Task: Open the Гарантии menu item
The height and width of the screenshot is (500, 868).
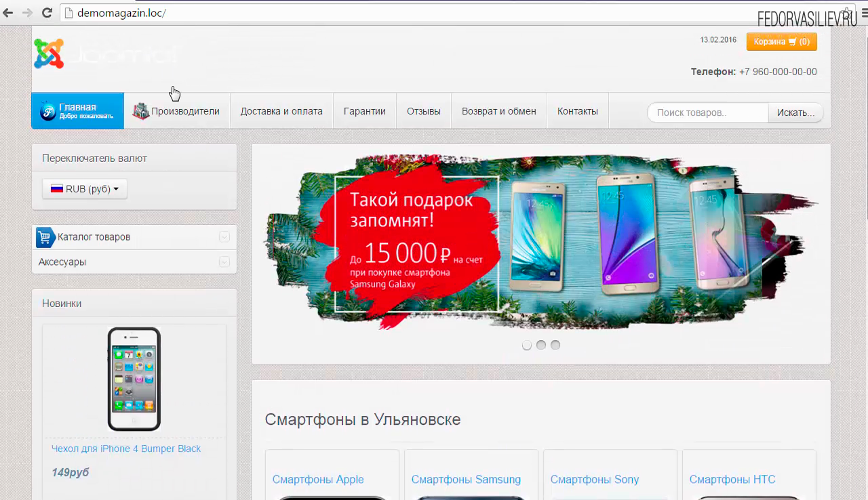Action: click(x=365, y=111)
